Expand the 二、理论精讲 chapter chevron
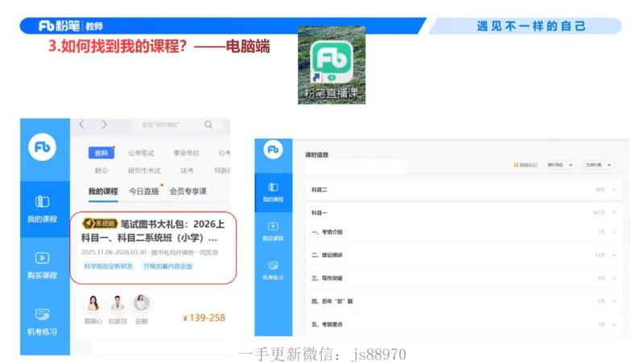Image resolution: width=644 pixels, height=362 pixels. (x=614, y=255)
